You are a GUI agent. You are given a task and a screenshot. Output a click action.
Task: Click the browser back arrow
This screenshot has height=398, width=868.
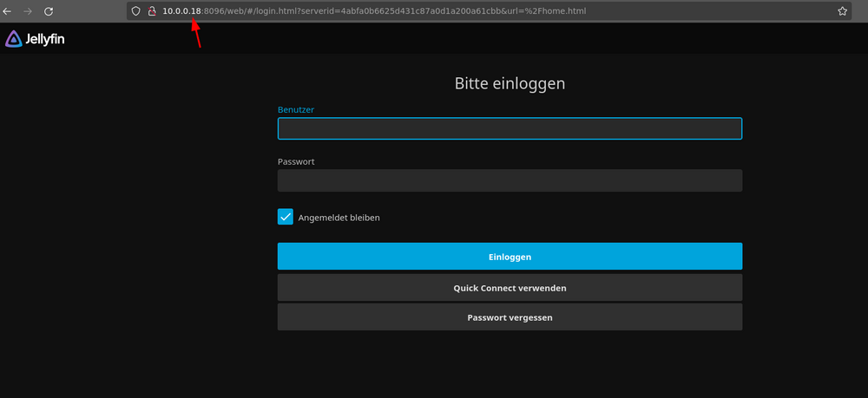coord(7,11)
